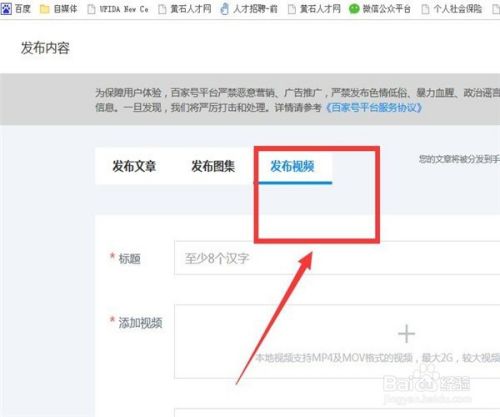
Task: Click the 自媒体 folder label
Action: tap(65, 9)
